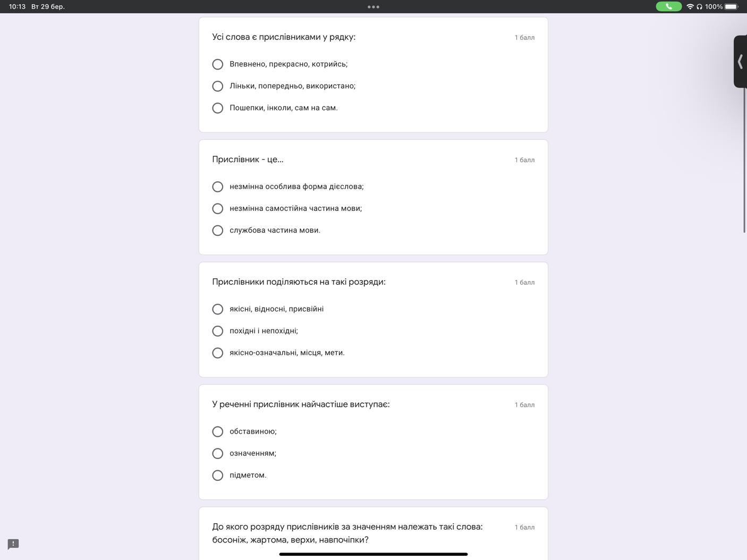Tap the Wi-Fi status icon

click(690, 6)
